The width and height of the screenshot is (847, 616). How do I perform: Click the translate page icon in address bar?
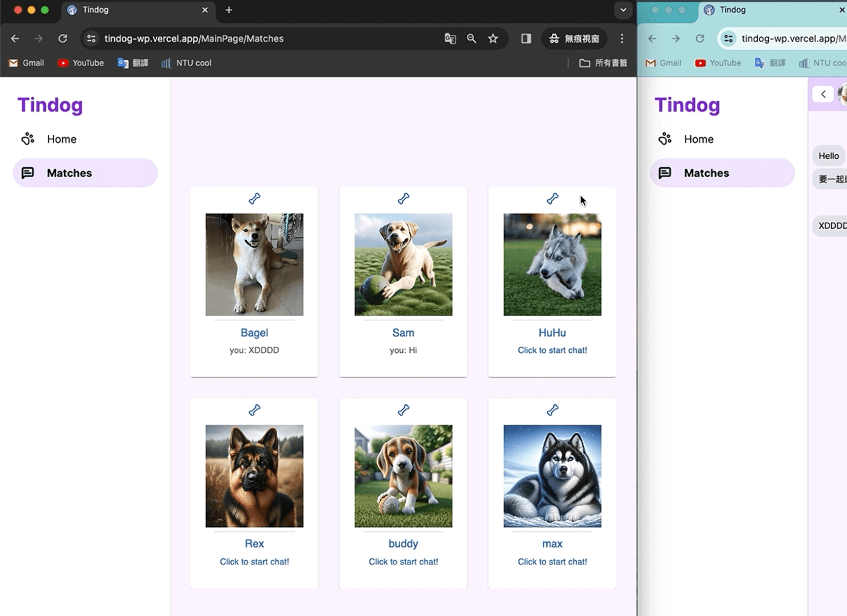point(450,38)
